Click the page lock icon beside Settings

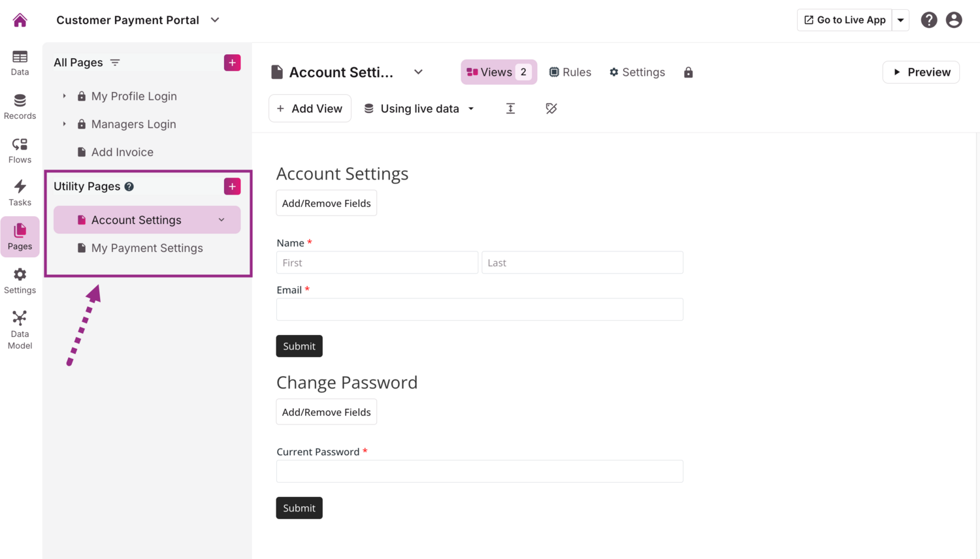[688, 72]
